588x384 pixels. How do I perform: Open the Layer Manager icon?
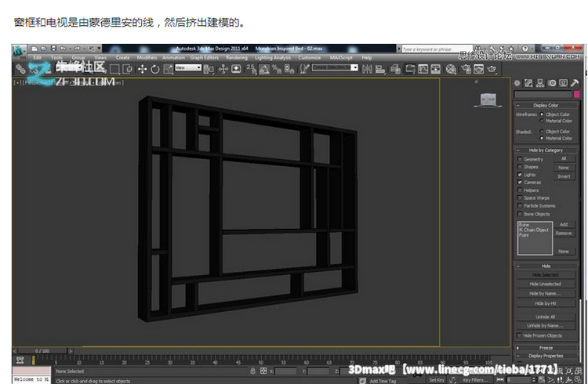pos(395,69)
